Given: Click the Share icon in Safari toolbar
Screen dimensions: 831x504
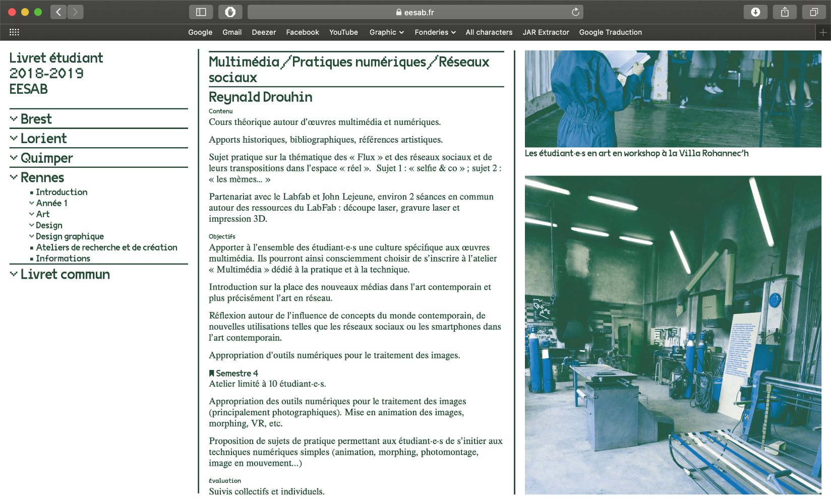Looking at the screenshot, I should coord(785,12).
